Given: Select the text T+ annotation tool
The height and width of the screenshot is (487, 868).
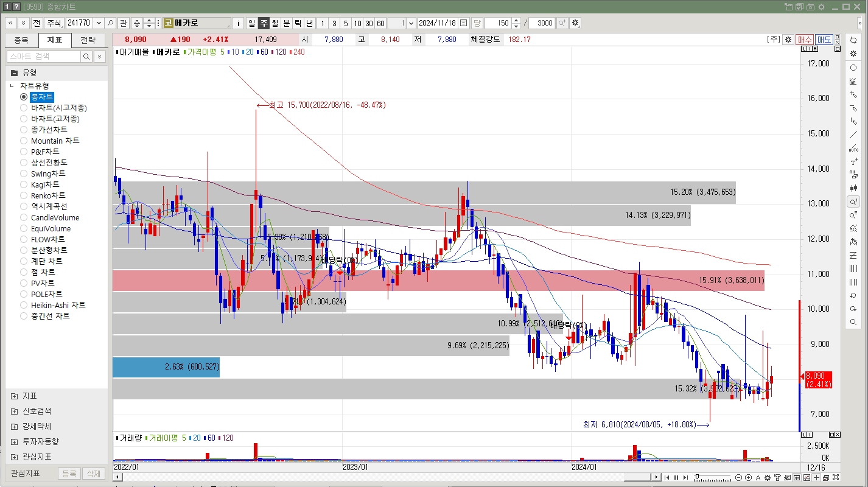Looking at the screenshot, I should [x=853, y=161].
